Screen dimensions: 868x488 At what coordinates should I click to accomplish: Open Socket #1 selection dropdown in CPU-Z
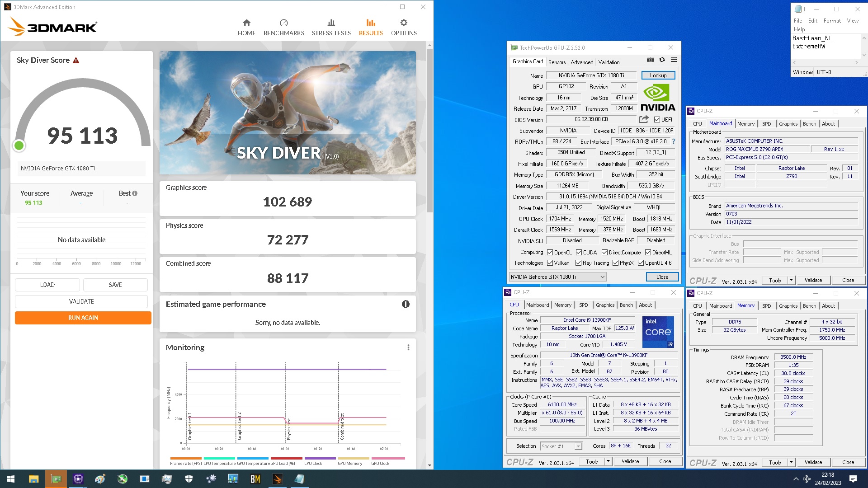[561, 446]
